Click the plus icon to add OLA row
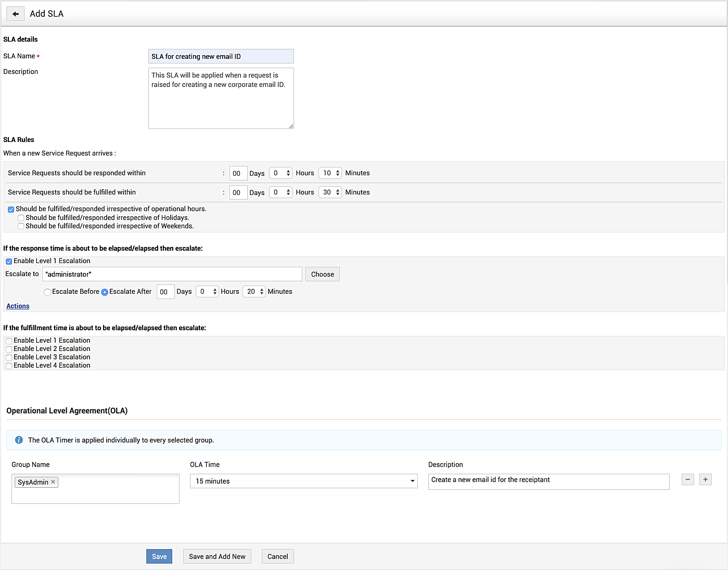728x571 pixels. (x=705, y=479)
